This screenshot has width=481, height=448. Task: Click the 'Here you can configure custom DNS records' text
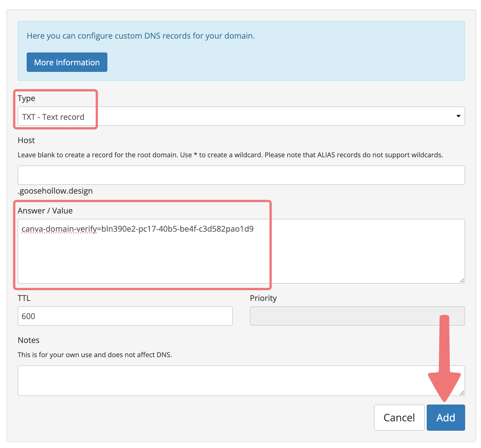(x=141, y=36)
